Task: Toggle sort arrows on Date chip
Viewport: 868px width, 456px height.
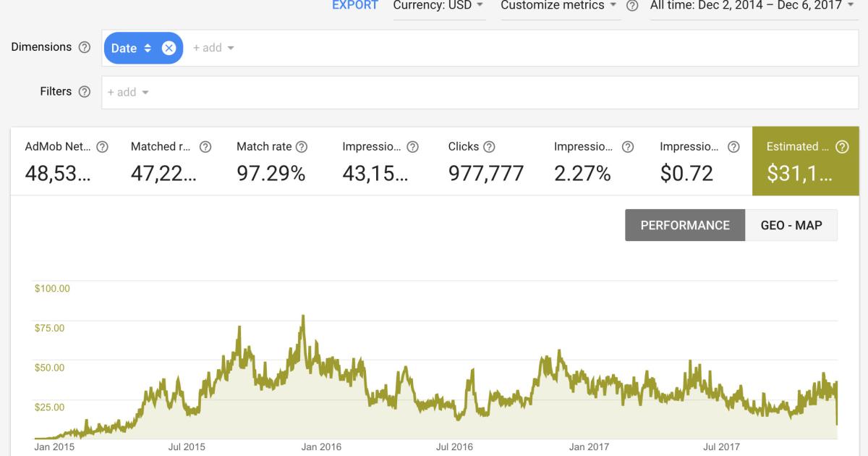Action: (148, 48)
